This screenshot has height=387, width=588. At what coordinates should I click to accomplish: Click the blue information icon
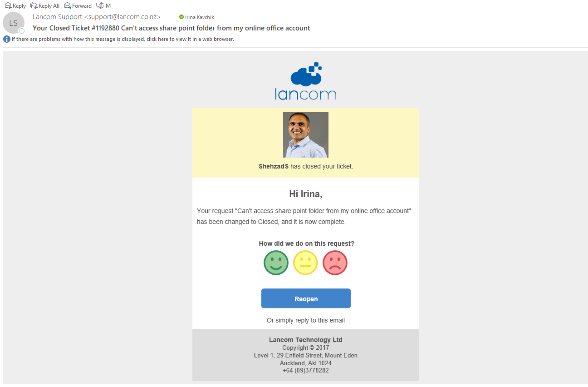7,39
